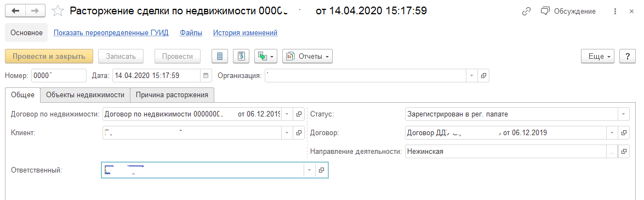Add document to favorites with star icon
The image size is (644, 200).
pyautogui.click(x=58, y=11)
